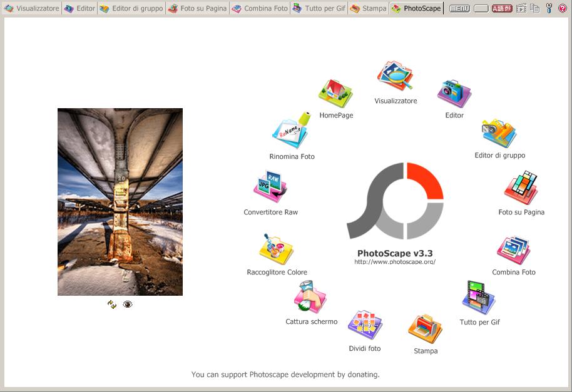Click the language selection button
This screenshot has width=572, height=392.
pos(502,9)
